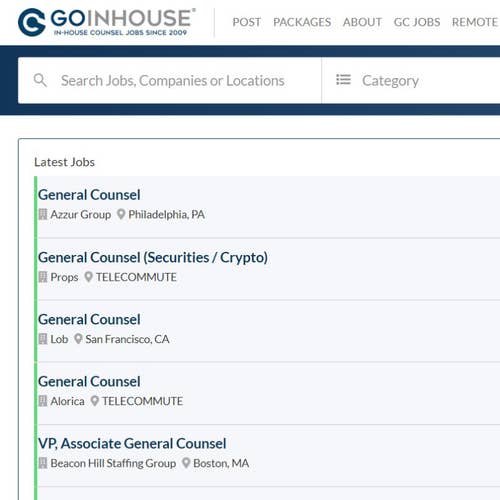This screenshot has width=500, height=500.
Task: Open the REMOTE jobs section
Action: tap(475, 22)
